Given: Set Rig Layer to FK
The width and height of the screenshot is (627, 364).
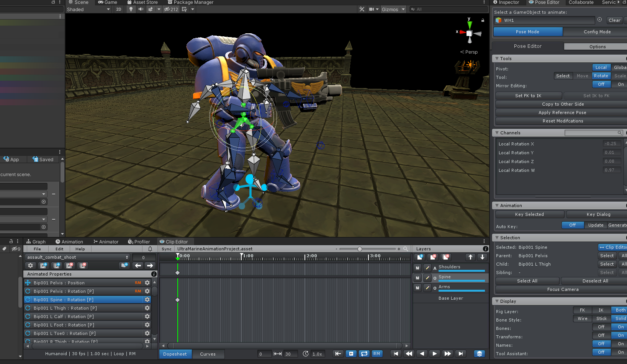Looking at the screenshot, I should coord(583,310).
